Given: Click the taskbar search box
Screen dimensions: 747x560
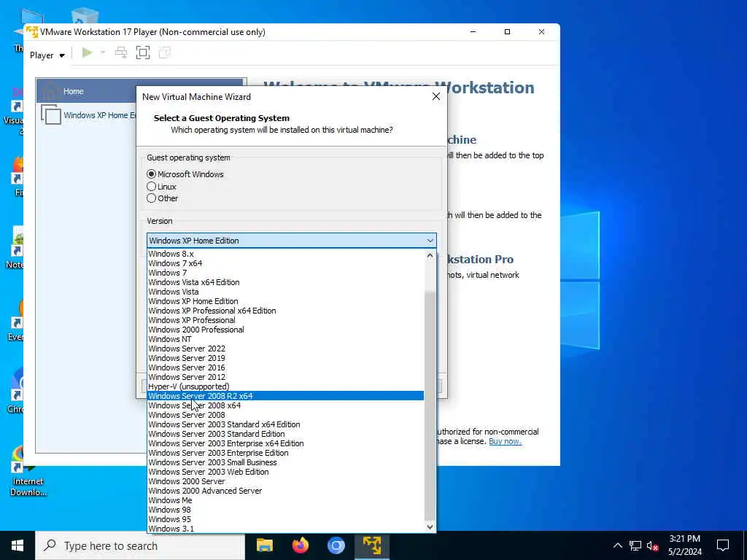Looking at the screenshot, I should tap(140, 545).
